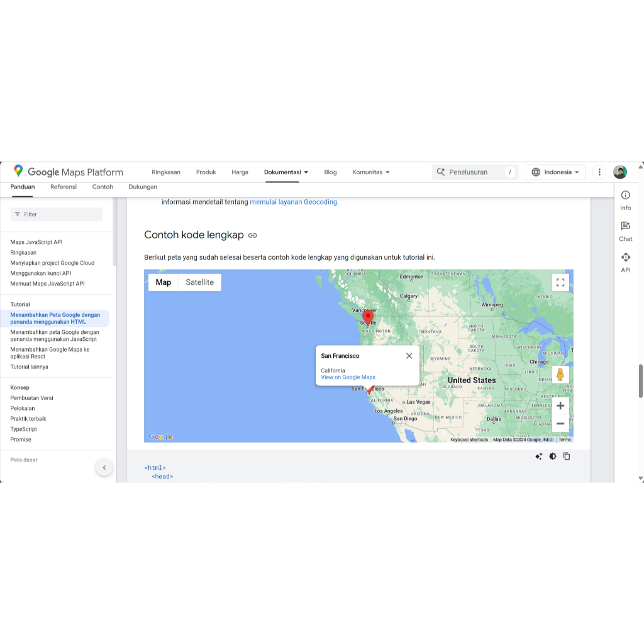644x644 pixels.
Task: Click the AI sparkle icon below the map
Action: click(x=538, y=456)
